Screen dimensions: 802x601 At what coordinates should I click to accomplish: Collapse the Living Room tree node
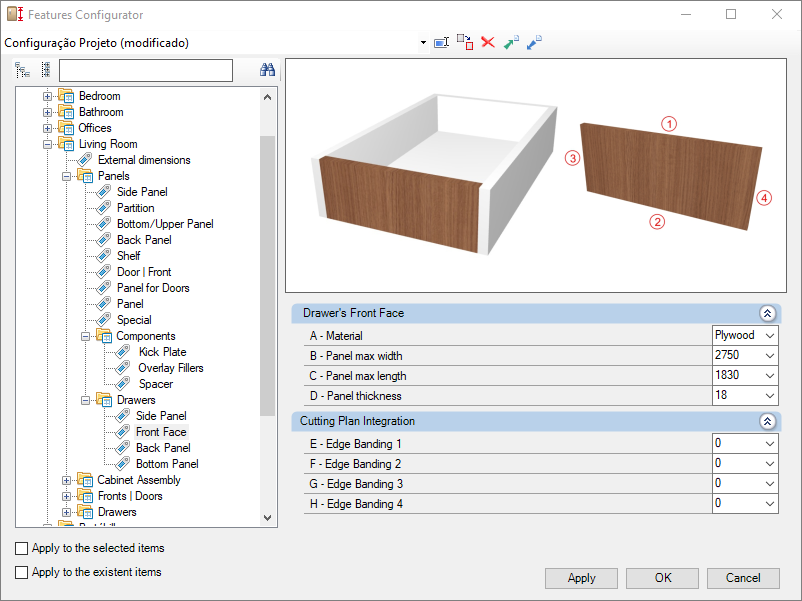pyautogui.click(x=47, y=144)
